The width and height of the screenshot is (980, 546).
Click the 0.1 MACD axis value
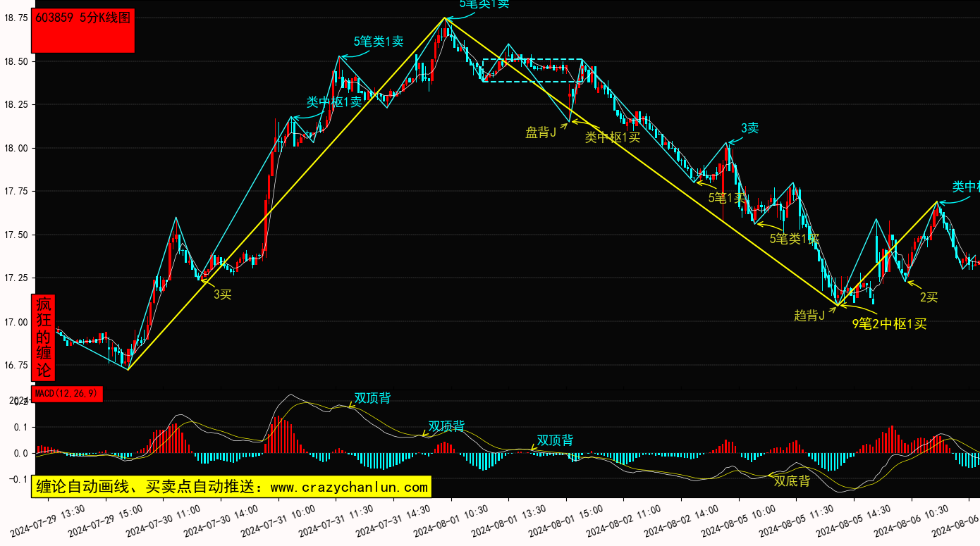[x=20, y=427]
